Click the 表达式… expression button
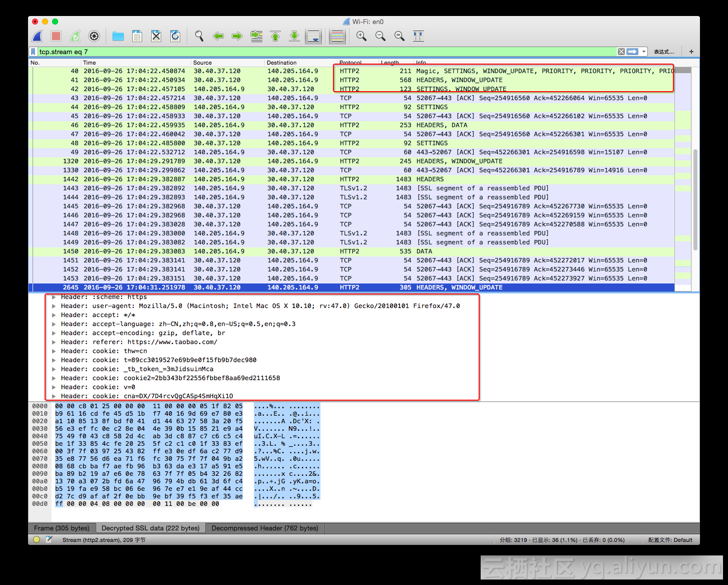The height and width of the screenshot is (585, 728). pyautogui.click(x=664, y=52)
